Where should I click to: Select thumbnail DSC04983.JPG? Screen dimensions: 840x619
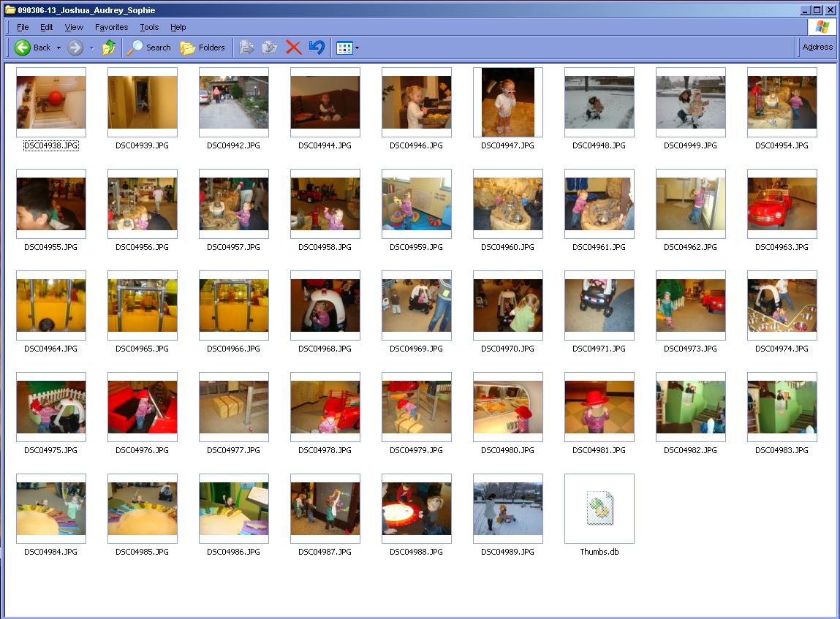click(x=782, y=407)
